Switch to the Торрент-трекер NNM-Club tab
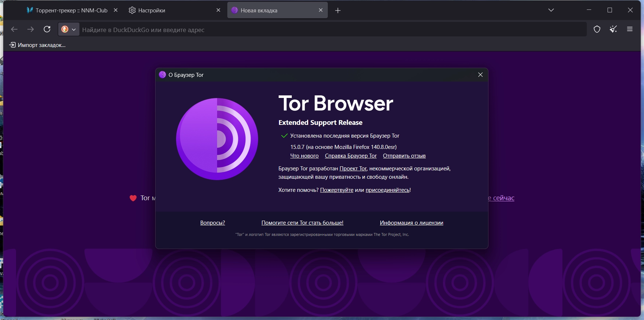Viewport: 644px width, 320px height. [72, 10]
